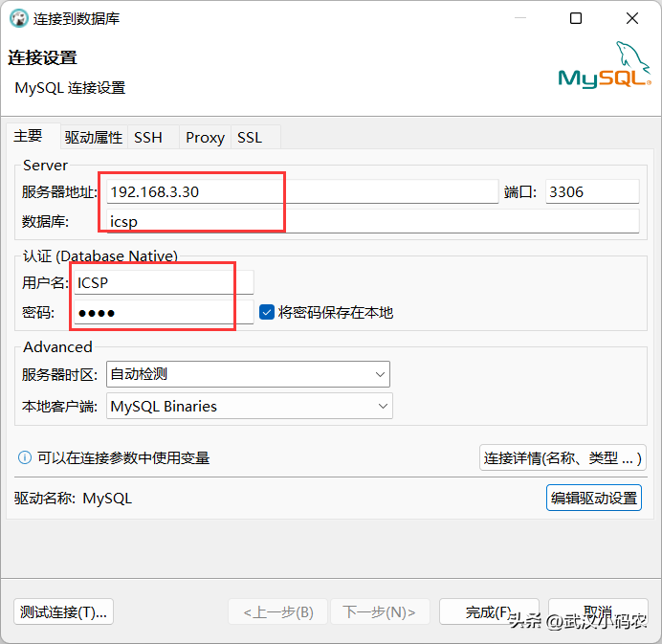Screen dimensions: 662x644
Task: Click the 端口 field showing 3306
Action: click(x=592, y=191)
